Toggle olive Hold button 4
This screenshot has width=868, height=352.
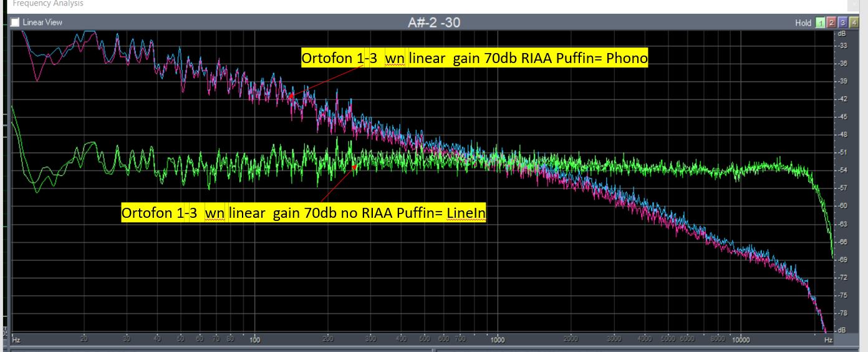[854, 22]
